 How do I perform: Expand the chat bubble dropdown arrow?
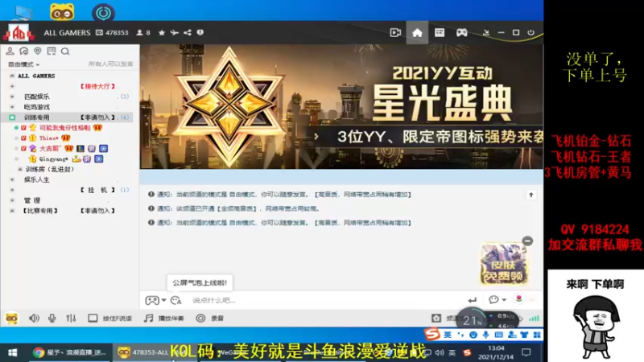504,300
